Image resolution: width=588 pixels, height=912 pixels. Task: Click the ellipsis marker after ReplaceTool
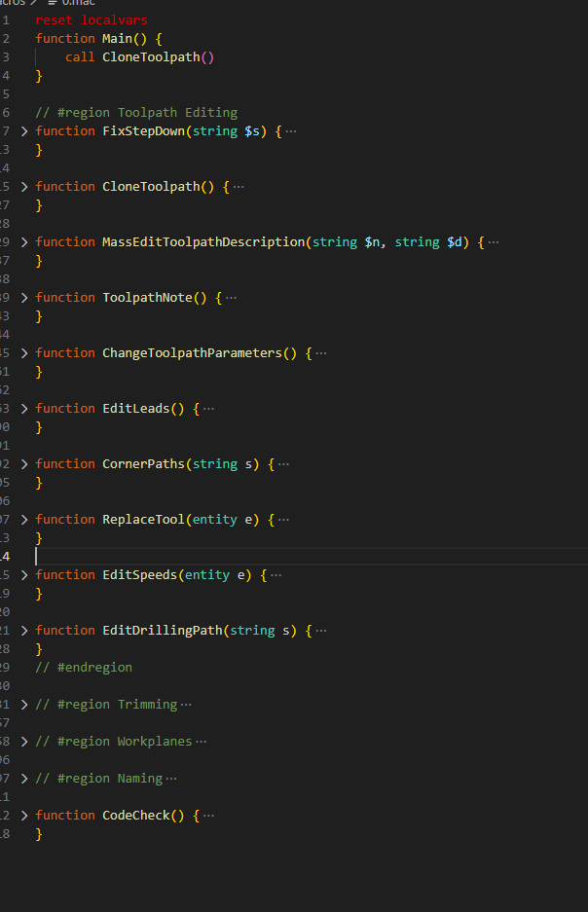[283, 520]
